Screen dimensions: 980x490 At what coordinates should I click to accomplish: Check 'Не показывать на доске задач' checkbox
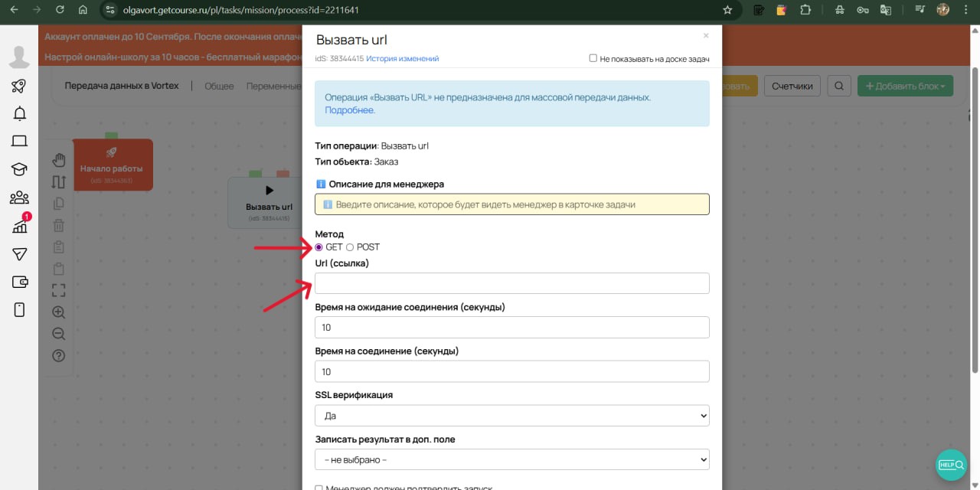(593, 58)
